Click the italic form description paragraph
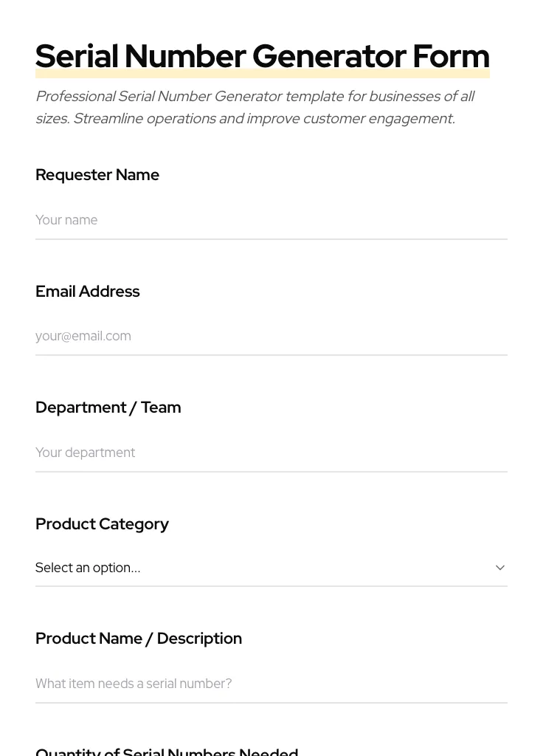The width and height of the screenshot is (543, 756). tap(255, 108)
